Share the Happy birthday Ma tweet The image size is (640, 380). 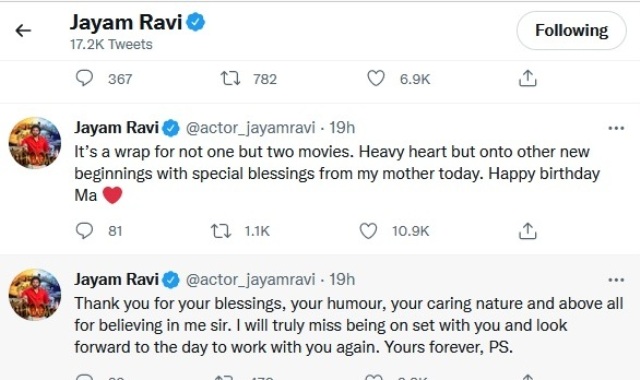(527, 231)
